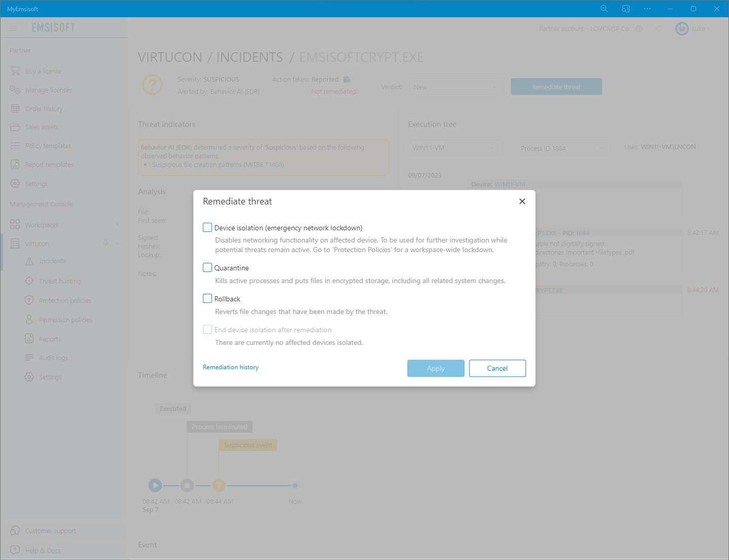Click the Incidents warning triangle icon
Screen dimensions: 729x560
[29, 261]
